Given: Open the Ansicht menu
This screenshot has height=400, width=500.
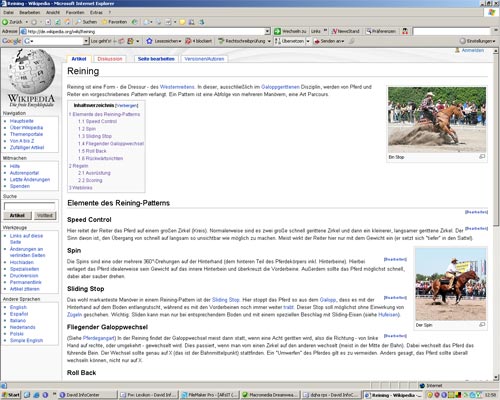Looking at the screenshot, I should 53,12.
